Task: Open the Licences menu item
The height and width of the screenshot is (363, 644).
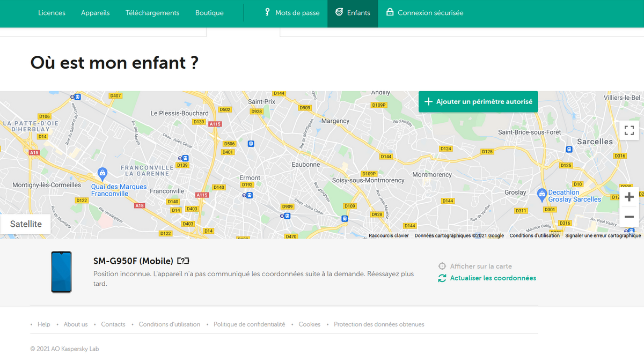Action: [52, 13]
